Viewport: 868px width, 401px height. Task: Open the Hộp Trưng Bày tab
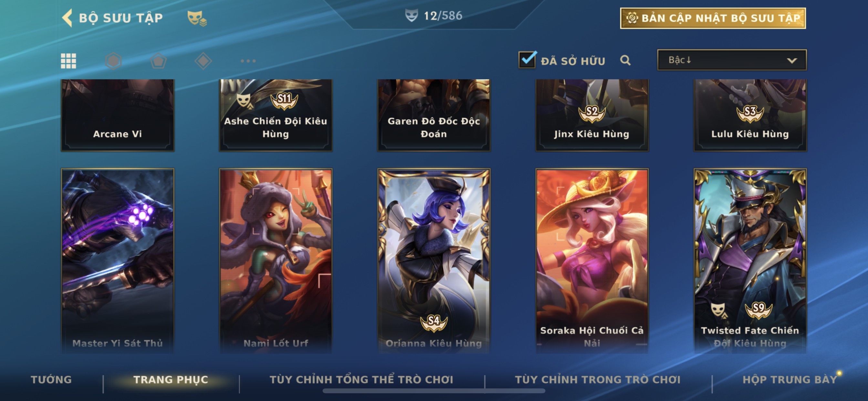[x=790, y=379]
